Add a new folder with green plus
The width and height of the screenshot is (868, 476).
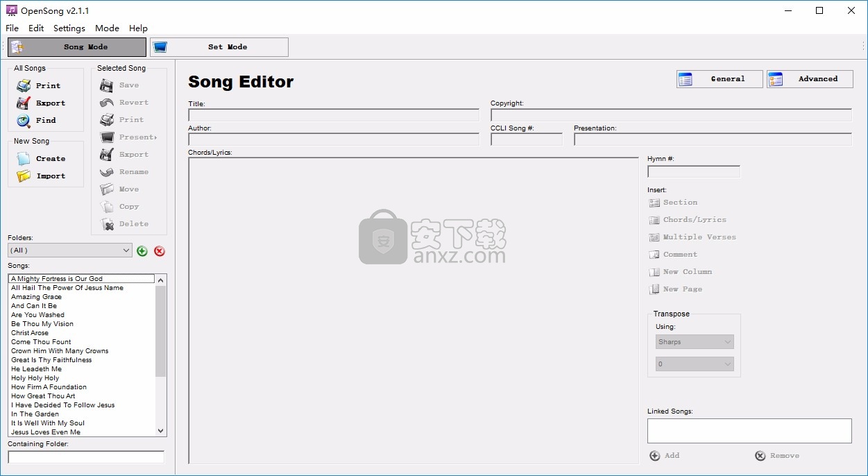(x=142, y=250)
